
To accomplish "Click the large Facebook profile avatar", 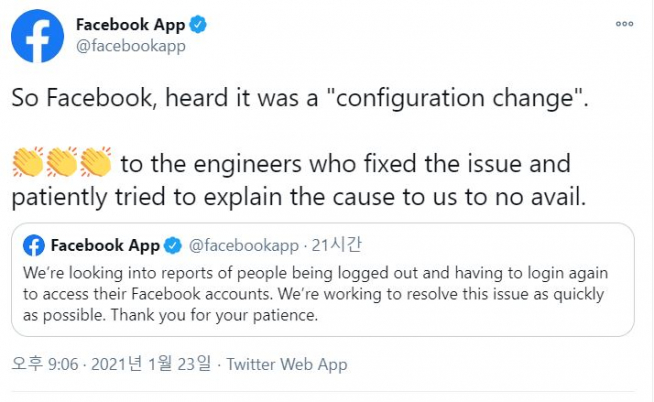I will (x=37, y=37).
